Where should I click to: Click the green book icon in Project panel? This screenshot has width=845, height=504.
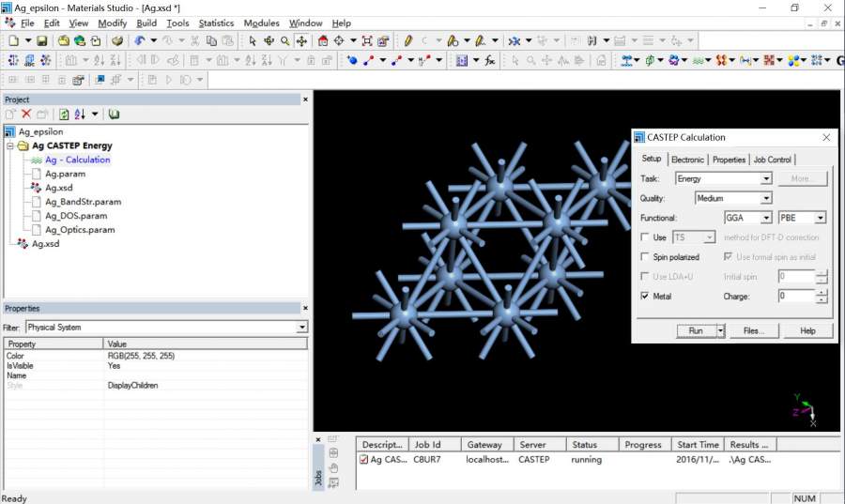pyautogui.click(x=114, y=115)
